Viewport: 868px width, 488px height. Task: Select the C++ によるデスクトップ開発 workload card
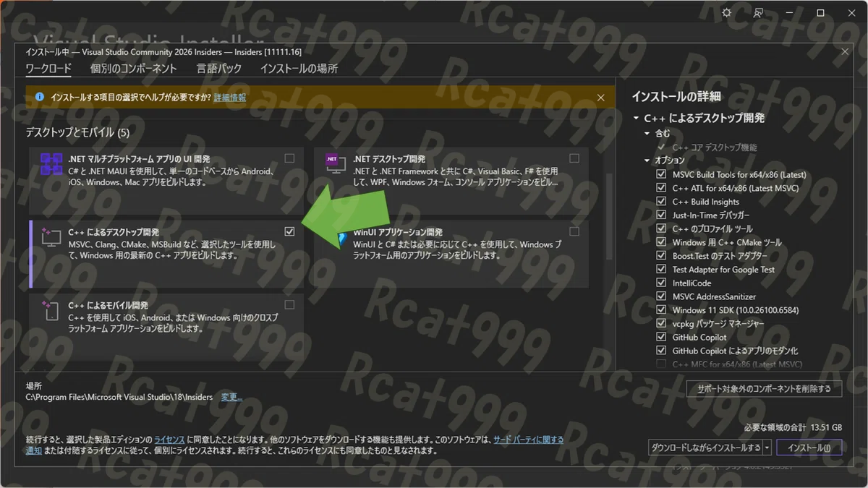tap(166, 254)
